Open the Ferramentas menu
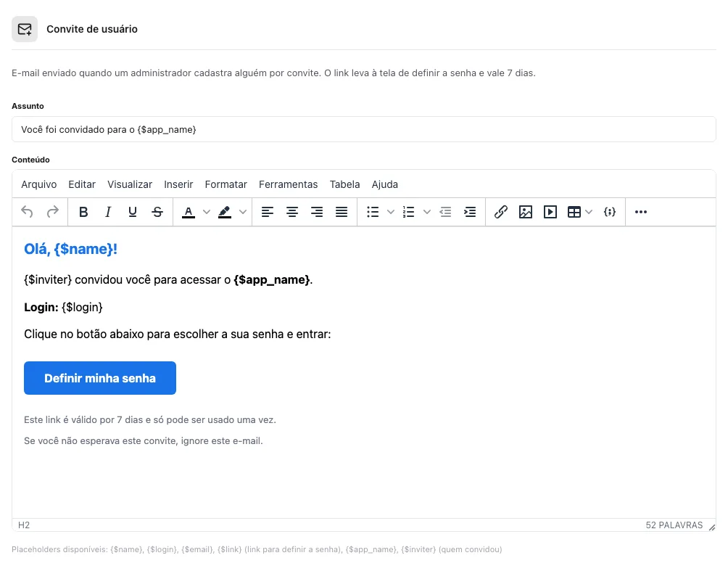Screen dimensions: 728x587 (289, 184)
